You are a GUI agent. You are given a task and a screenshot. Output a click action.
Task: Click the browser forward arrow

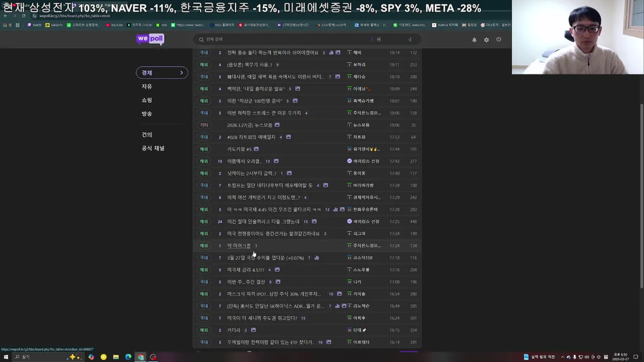[x=14, y=16]
